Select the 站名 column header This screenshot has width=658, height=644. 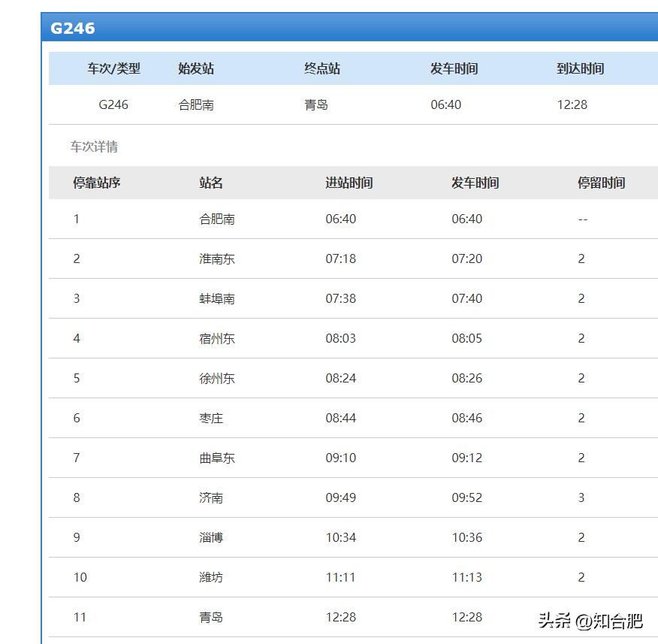pyautogui.click(x=211, y=183)
